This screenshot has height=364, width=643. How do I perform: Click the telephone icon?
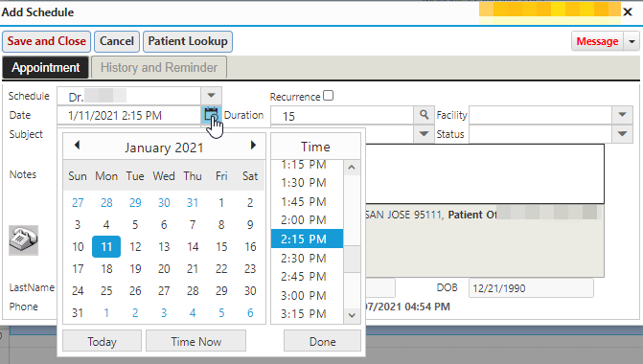[23, 240]
